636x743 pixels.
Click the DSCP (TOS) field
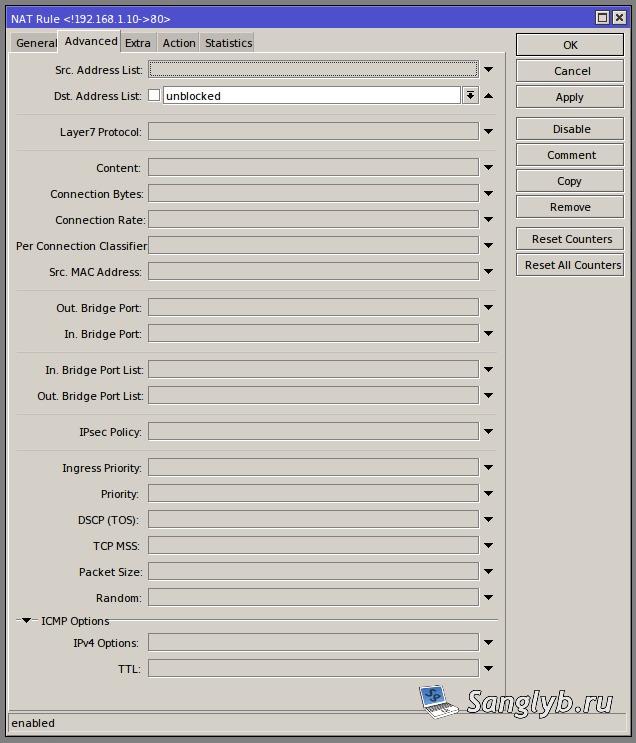click(313, 520)
